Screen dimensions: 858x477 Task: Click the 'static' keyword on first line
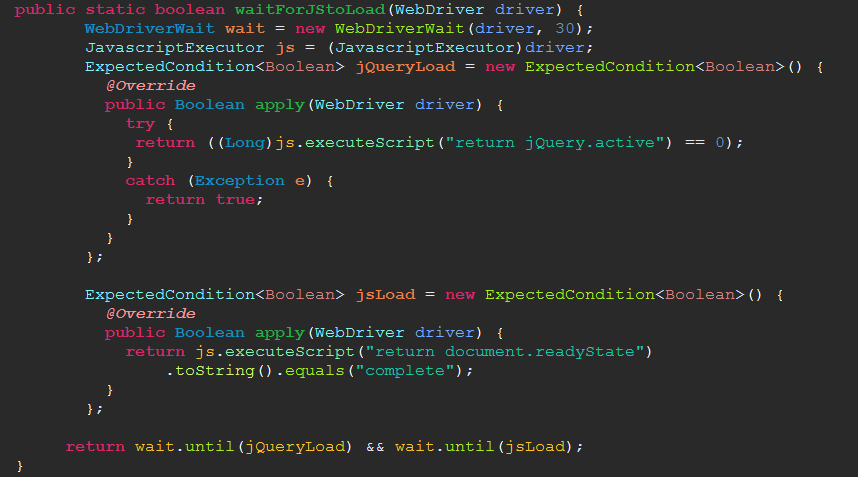pos(115,10)
